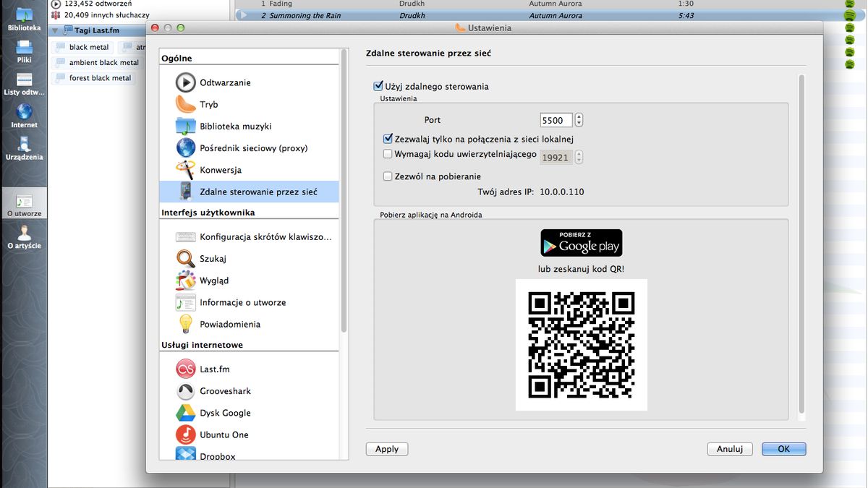Open Szukaj magnifier settings icon

point(186,258)
